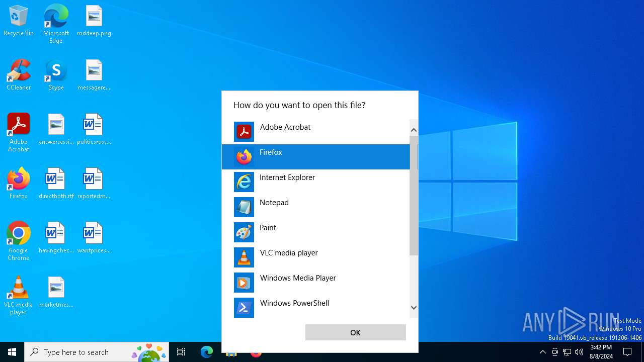Select wantprices... Word document icon
Viewport: 644px width, 362px height.
click(94, 238)
